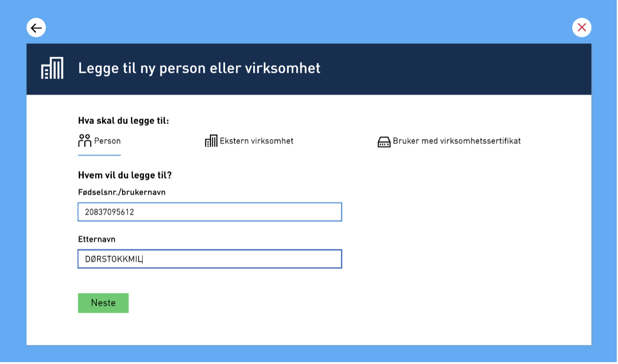
Task: Switch to the Person tab
Action: (99, 141)
